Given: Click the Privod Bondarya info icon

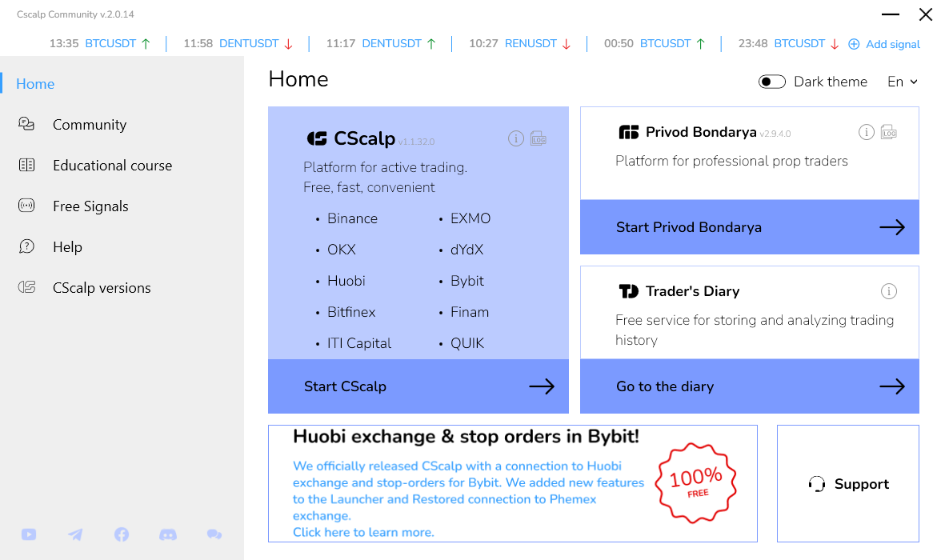Looking at the screenshot, I should [866, 133].
